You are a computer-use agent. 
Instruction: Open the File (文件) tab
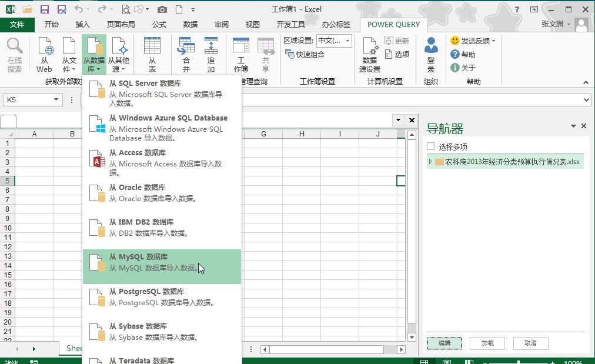click(x=17, y=24)
